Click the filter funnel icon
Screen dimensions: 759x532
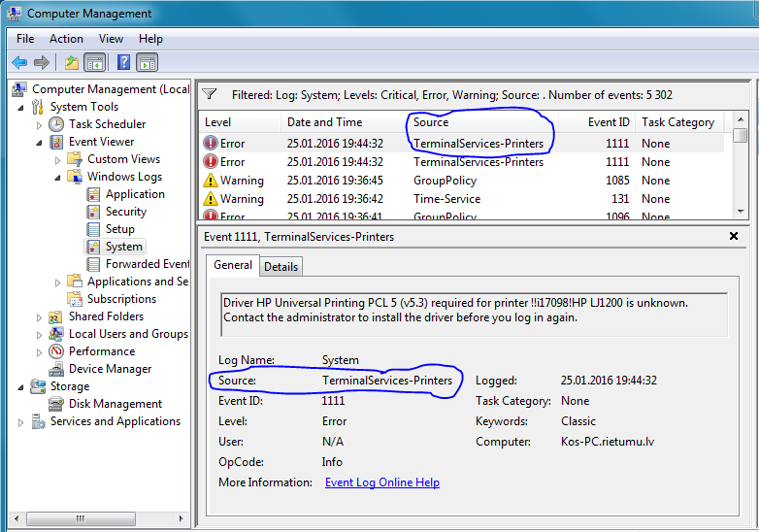(209, 95)
